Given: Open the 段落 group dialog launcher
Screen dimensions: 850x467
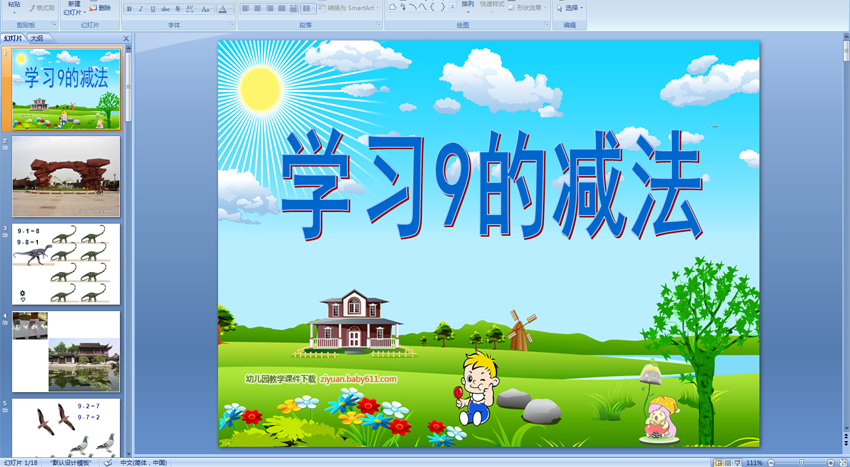Looking at the screenshot, I should (x=377, y=25).
